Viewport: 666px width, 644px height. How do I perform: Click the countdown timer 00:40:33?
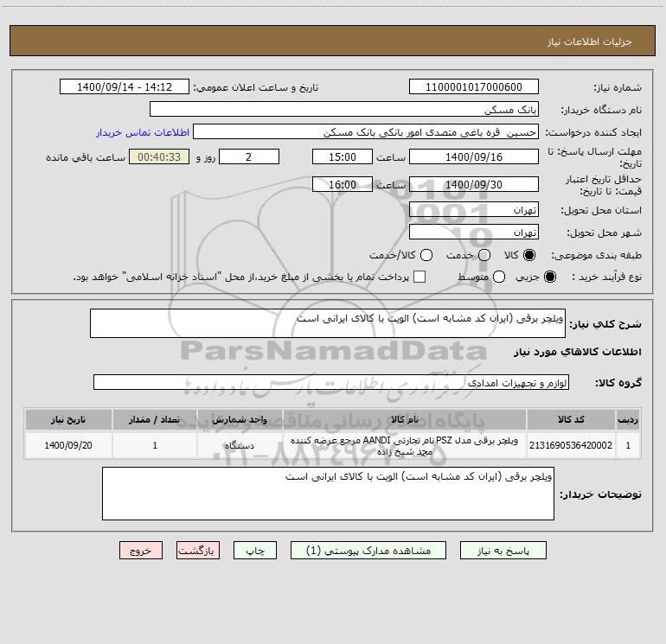[159, 156]
